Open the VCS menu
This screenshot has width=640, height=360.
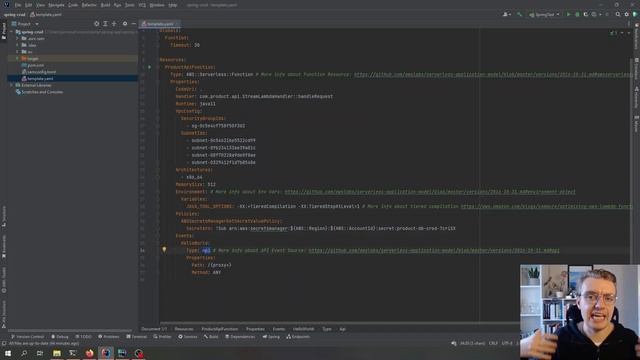point(142,5)
